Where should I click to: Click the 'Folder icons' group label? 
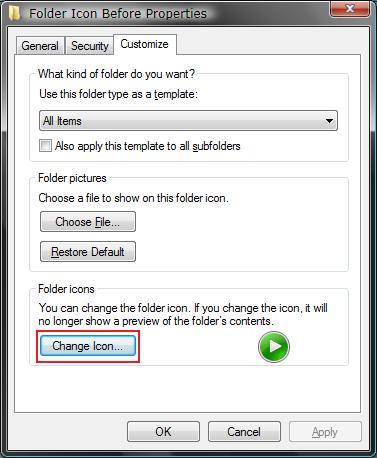pyautogui.click(x=66, y=289)
